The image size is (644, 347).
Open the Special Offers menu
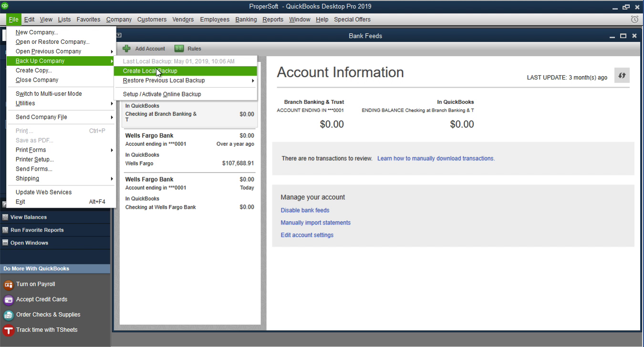pos(352,20)
